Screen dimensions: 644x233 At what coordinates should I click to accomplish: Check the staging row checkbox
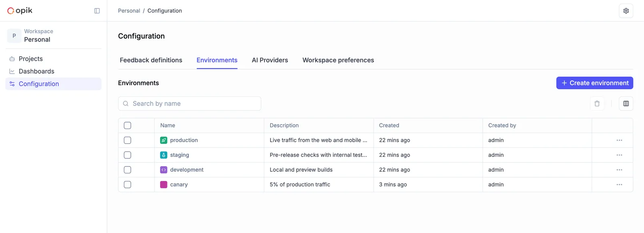pyautogui.click(x=128, y=155)
